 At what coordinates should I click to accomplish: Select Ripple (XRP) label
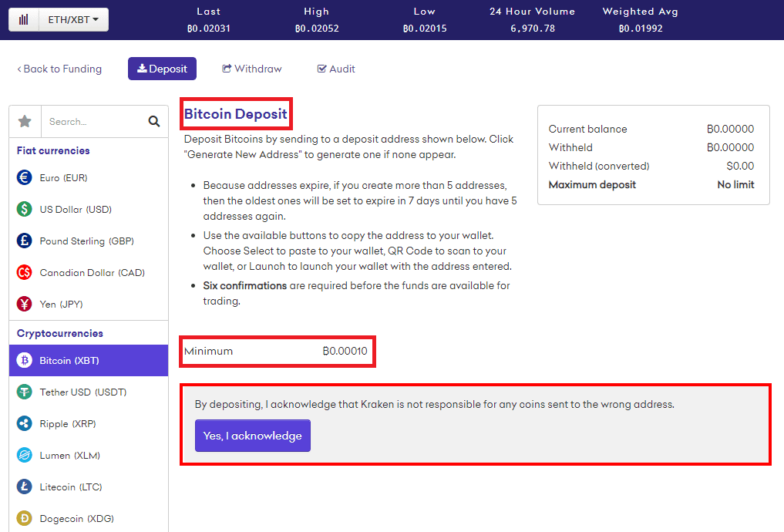pyautogui.click(x=68, y=423)
